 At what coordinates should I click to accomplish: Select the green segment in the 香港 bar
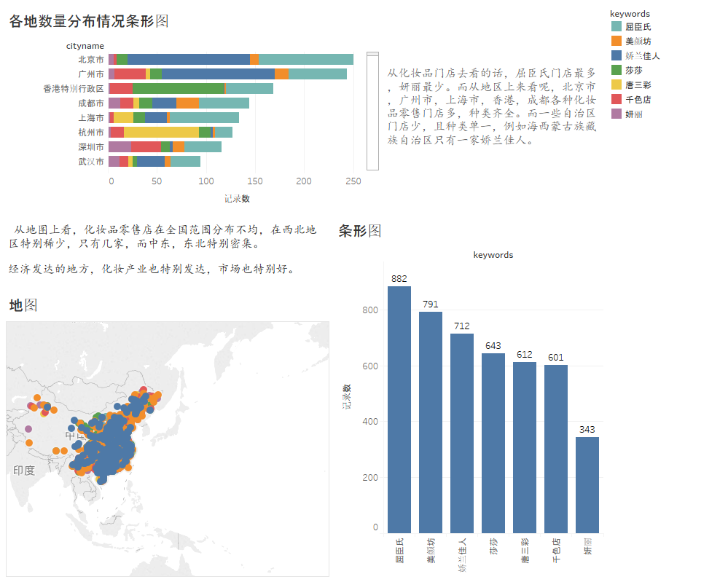[x=179, y=88]
